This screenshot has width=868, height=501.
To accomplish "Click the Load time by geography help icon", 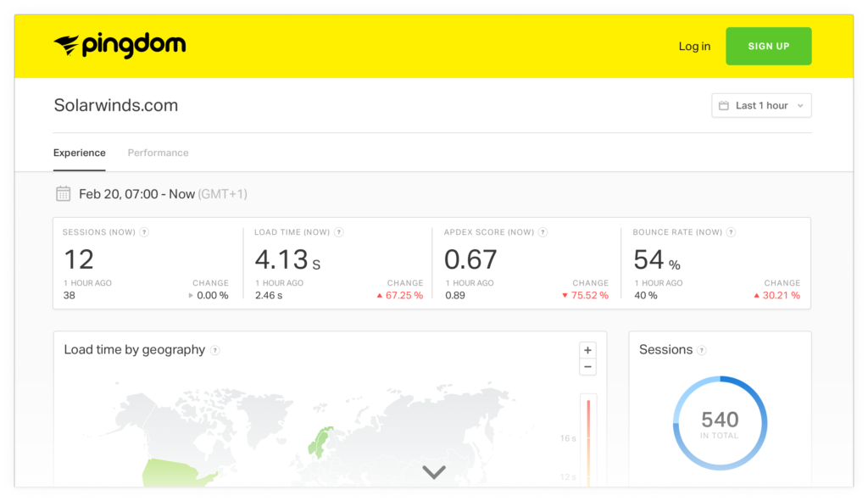I will [215, 349].
